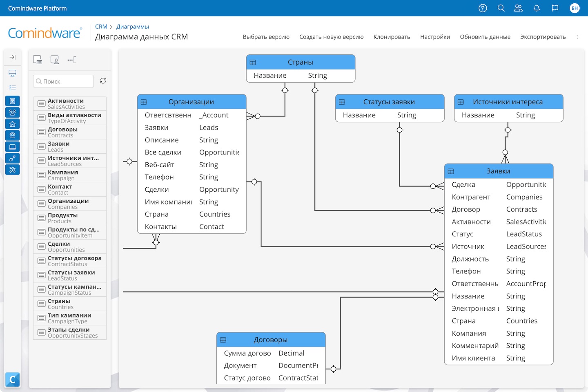Click the Страны entity header in diagram

[x=301, y=62]
